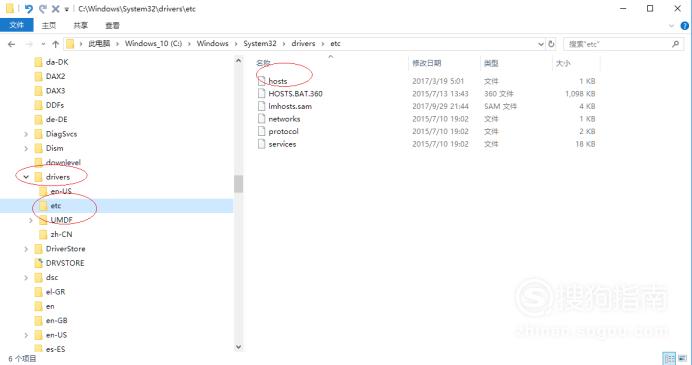Expand the UMDF folder node
692x365 pixels.
pyautogui.click(x=30, y=220)
